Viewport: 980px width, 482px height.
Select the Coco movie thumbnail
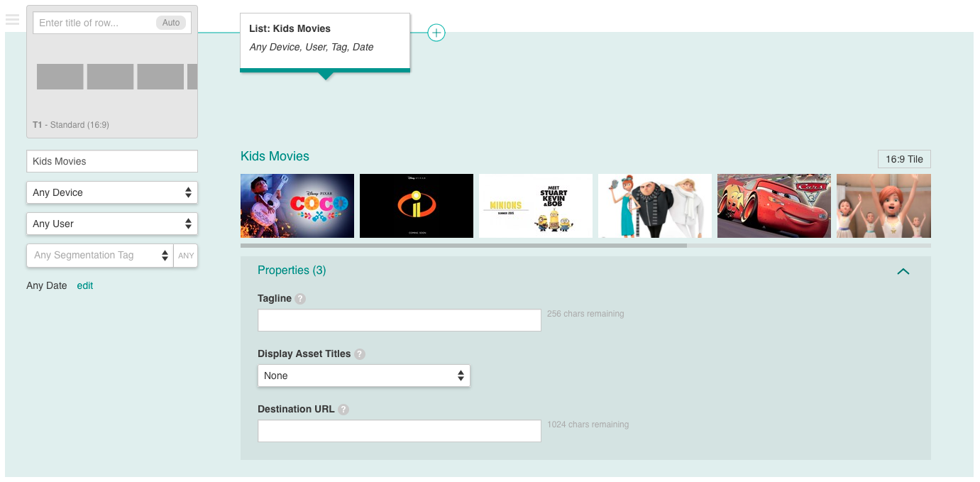pyautogui.click(x=297, y=206)
